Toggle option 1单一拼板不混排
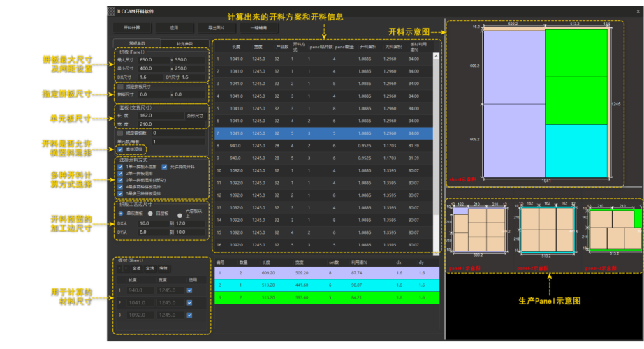The width and height of the screenshot is (644, 349). point(120,167)
